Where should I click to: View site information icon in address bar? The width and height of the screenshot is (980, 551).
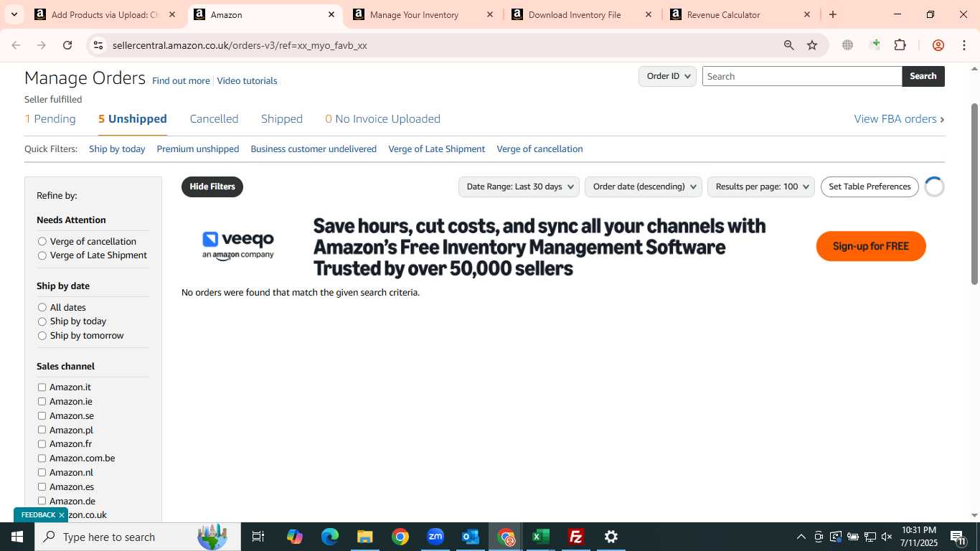click(98, 45)
